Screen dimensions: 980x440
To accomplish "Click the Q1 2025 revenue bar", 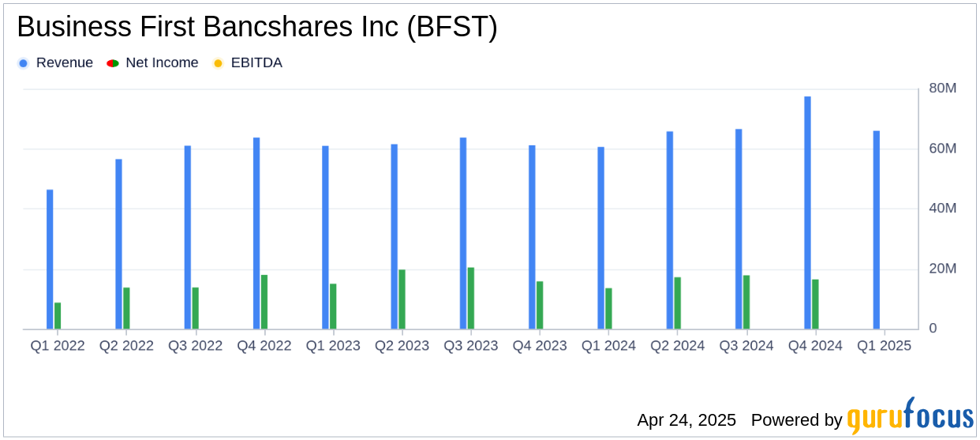I will [x=876, y=230].
